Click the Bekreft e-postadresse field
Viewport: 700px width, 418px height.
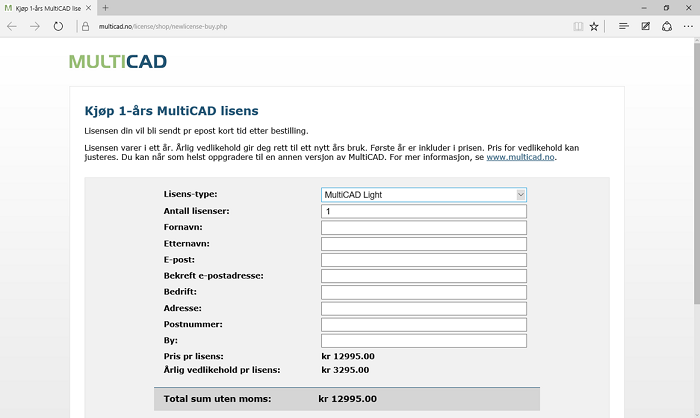[x=424, y=276]
